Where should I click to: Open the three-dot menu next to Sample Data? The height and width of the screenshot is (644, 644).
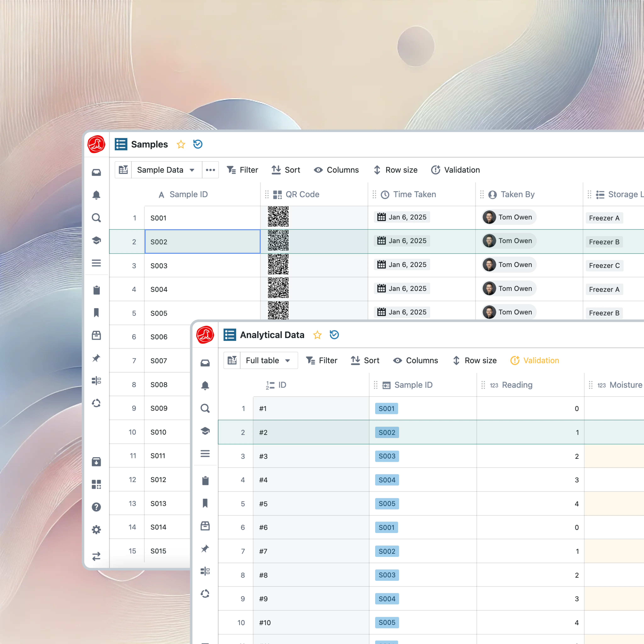[x=210, y=170]
